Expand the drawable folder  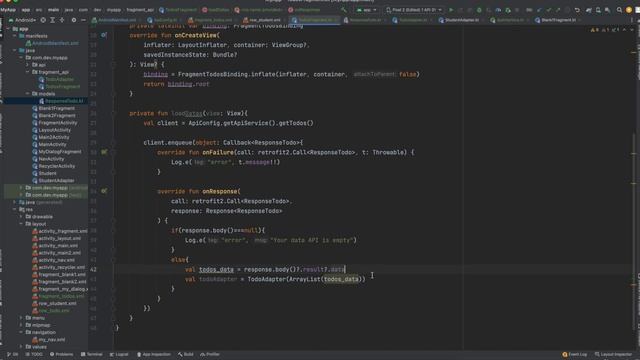[x=22, y=217]
